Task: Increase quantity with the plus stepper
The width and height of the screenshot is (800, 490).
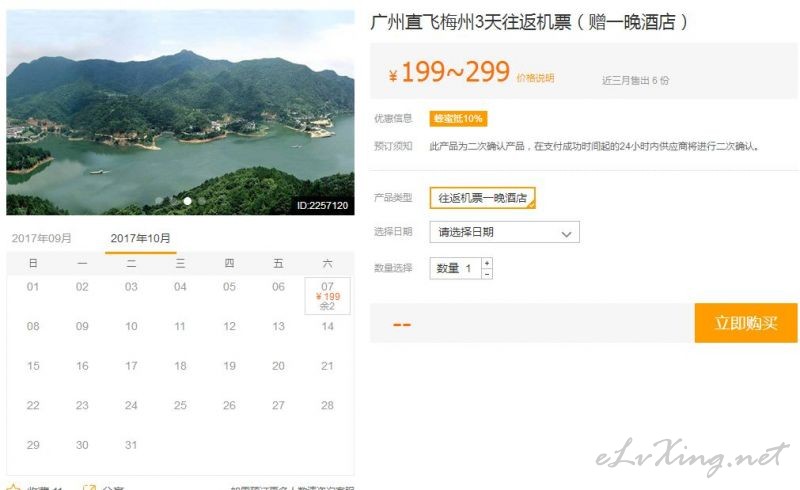Action: click(487, 263)
